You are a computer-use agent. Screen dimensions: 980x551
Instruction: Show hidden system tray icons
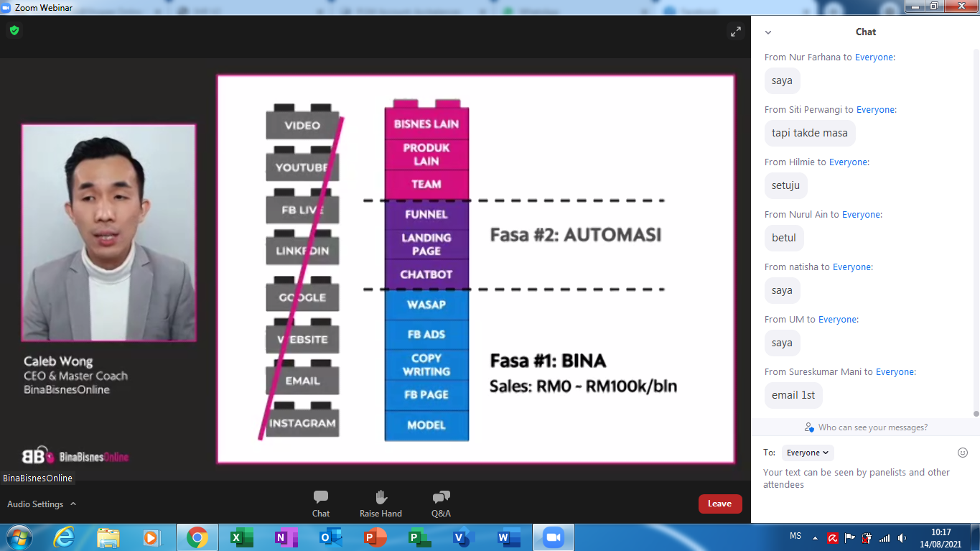point(815,537)
